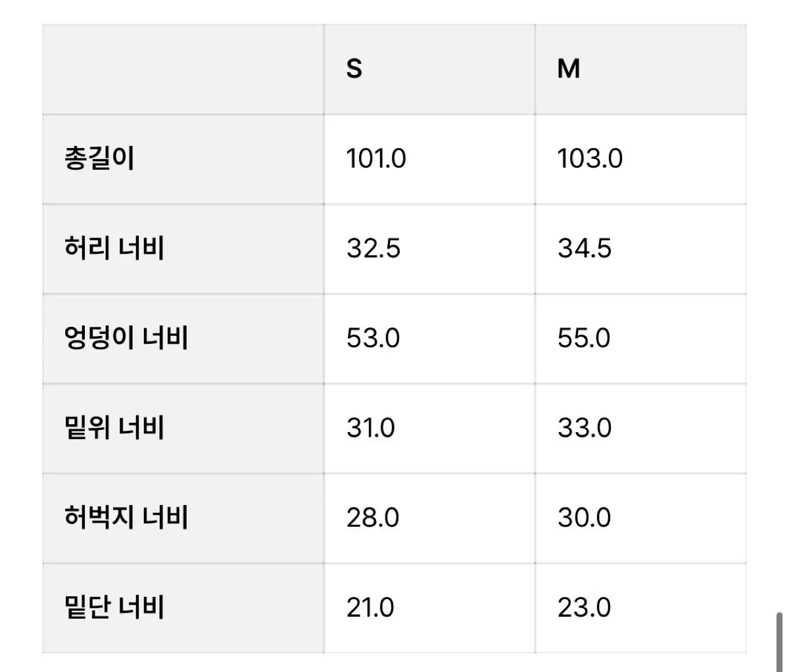The width and height of the screenshot is (789, 672).
Task: Select the M size column header
Action: pyautogui.click(x=569, y=68)
